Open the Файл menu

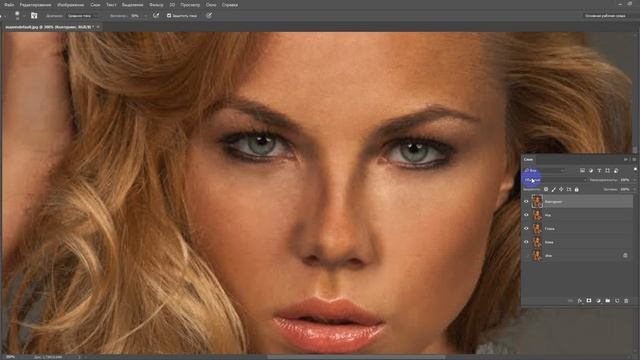tap(9, 5)
